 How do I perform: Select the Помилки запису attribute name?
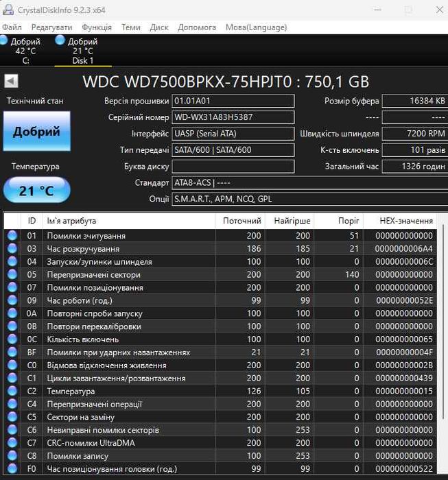point(78,456)
